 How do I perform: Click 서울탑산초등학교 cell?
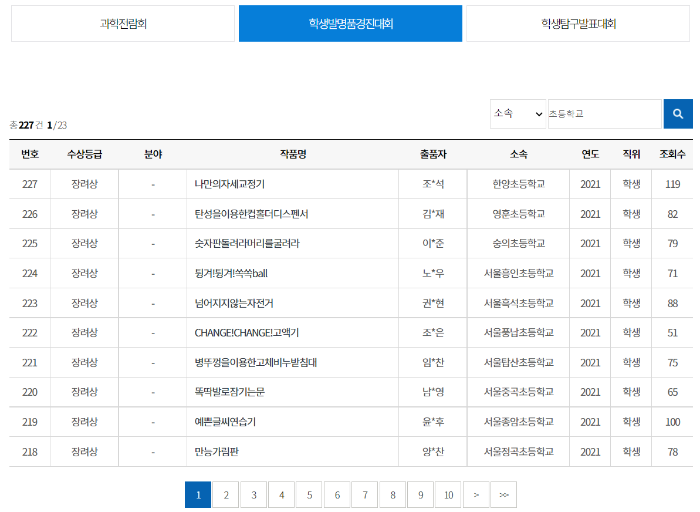click(518, 362)
